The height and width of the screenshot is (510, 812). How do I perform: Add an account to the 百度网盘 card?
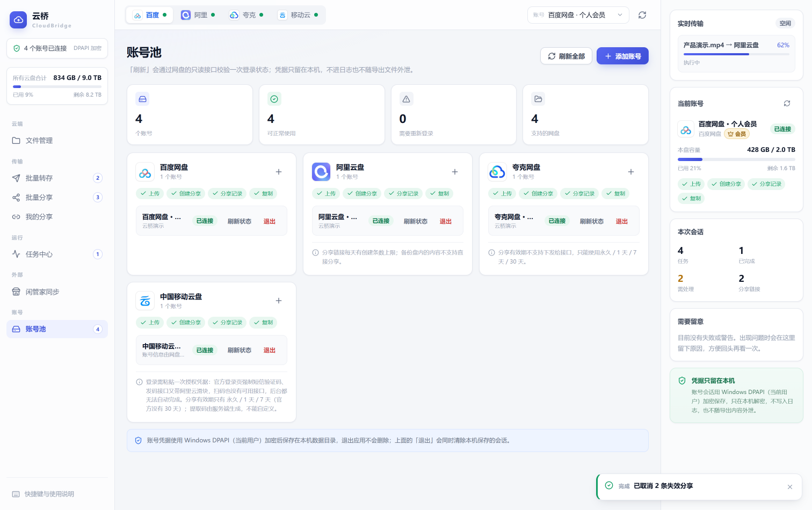point(279,172)
